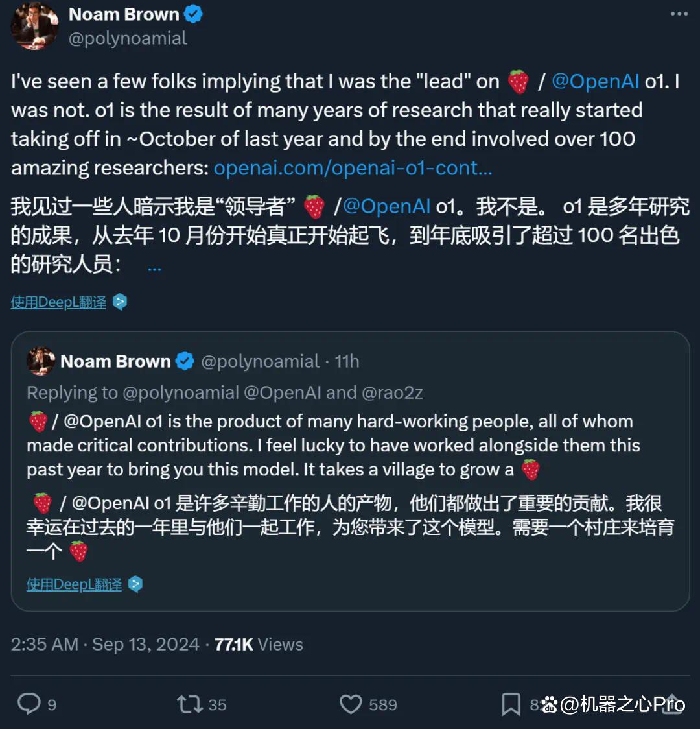Click DeepL logo icon under main tweet

pyautogui.click(x=120, y=302)
